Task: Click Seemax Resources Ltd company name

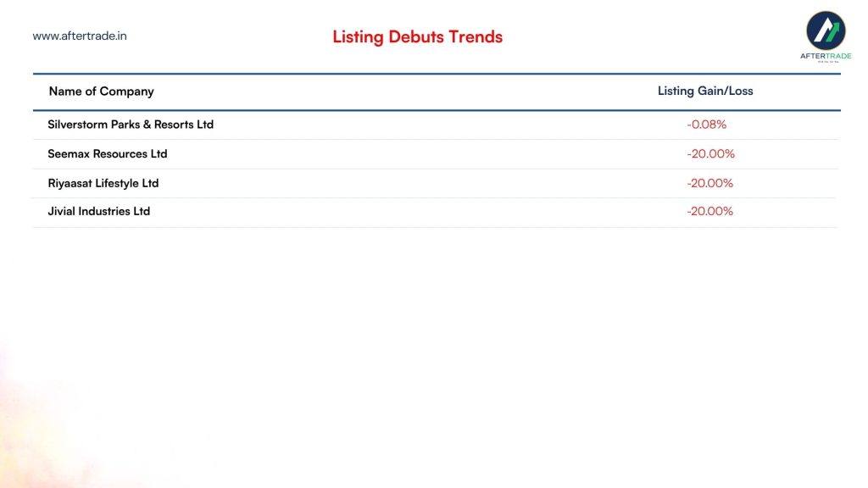Action: (108, 154)
